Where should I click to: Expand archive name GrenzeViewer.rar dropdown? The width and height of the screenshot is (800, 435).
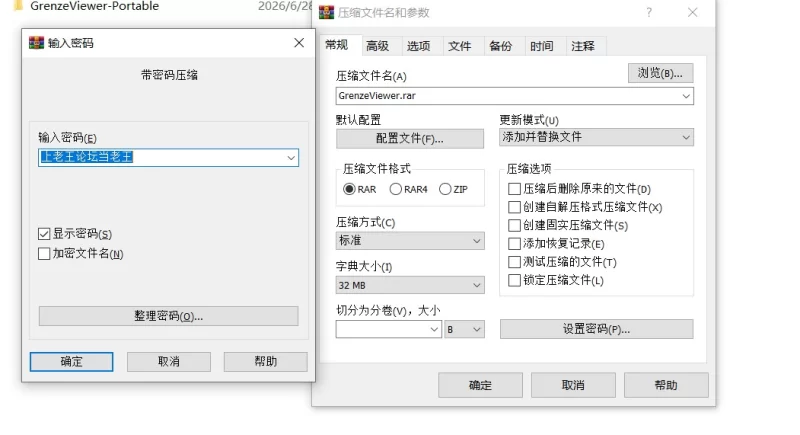[x=686, y=96]
